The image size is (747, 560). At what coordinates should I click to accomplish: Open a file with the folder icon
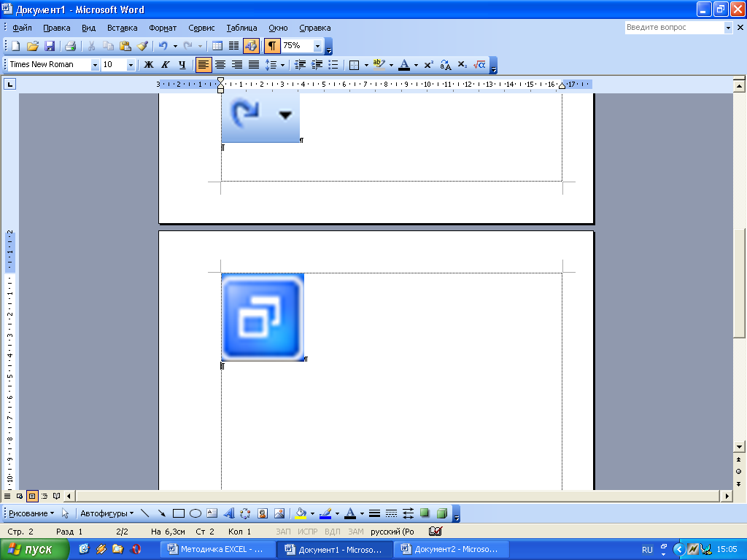click(x=32, y=46)
